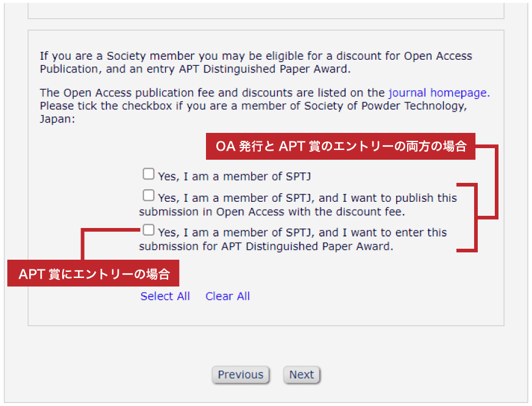Click the Select All link
Screen dimensions: 532x406
pyautogui.click(x=165, y=296)
